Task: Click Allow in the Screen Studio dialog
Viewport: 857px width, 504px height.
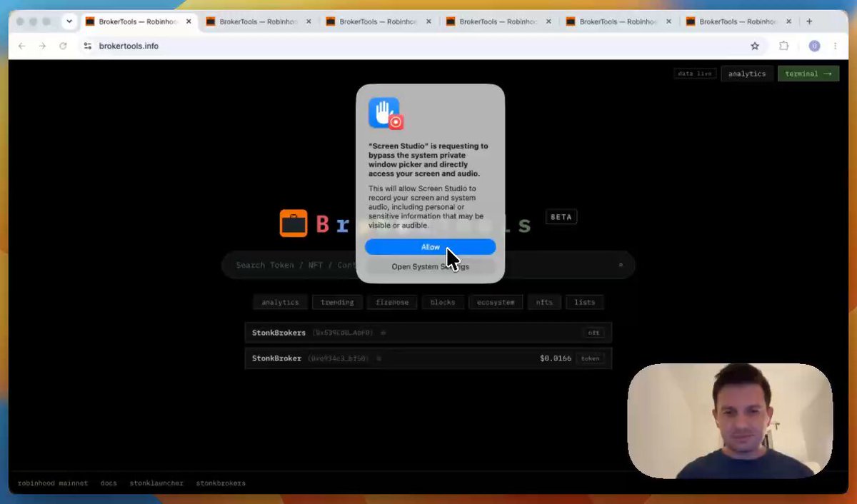Action: tap(430, 247)
